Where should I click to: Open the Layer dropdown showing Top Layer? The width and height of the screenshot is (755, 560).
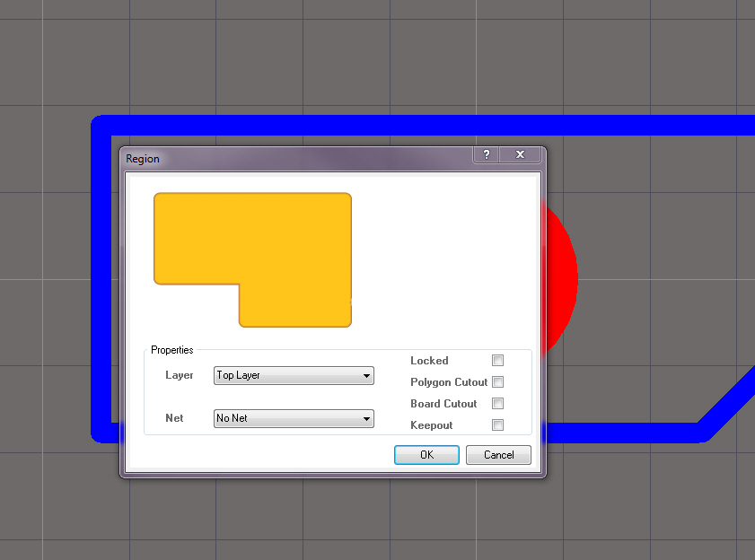294,376
